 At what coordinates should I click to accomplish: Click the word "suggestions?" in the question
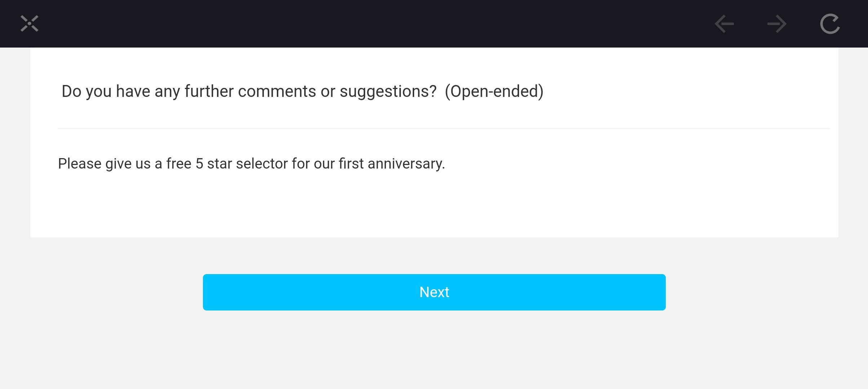388,91
